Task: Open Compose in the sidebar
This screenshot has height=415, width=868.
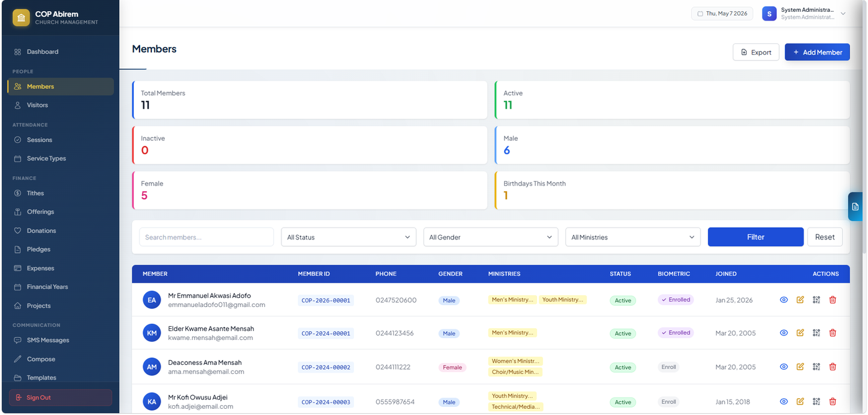Action: 60,359
